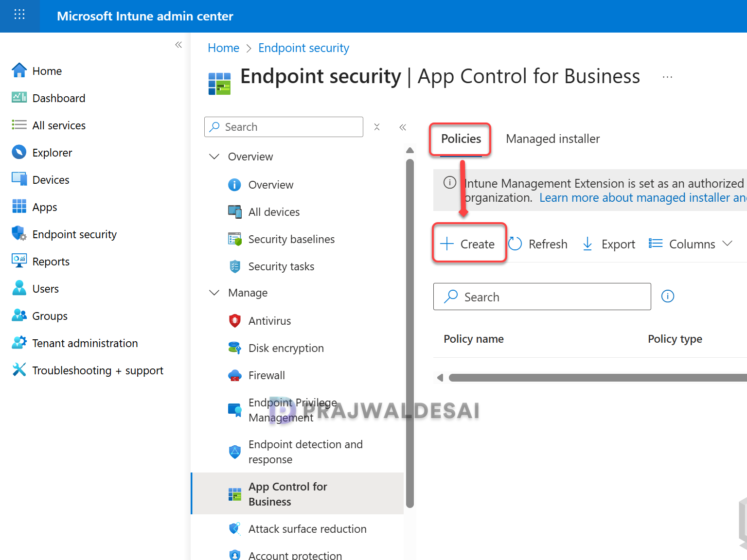The image size is (747, 560).
Task: Open App Control for Business menu item
Action: click(x=298, y=494)
